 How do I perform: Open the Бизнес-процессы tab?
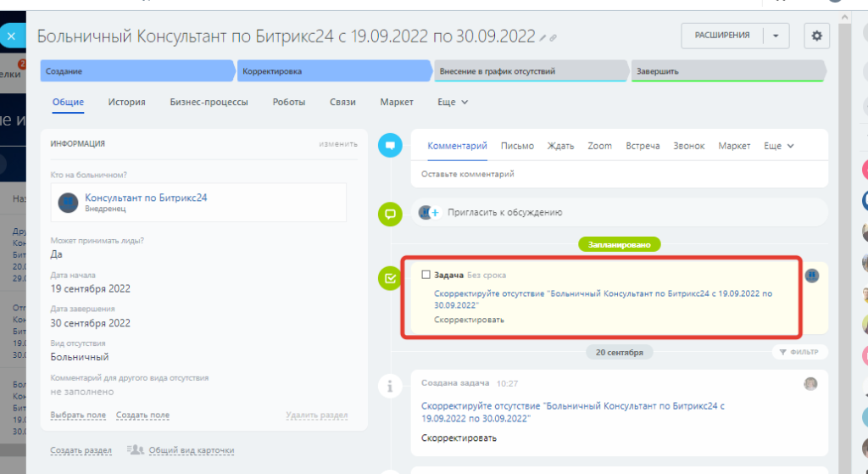[x=209, y=103]
